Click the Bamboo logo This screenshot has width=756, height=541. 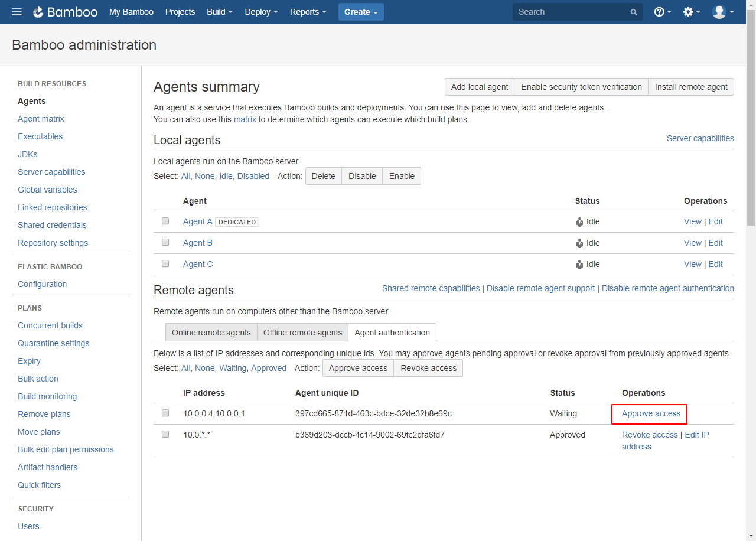coord(65,12)
